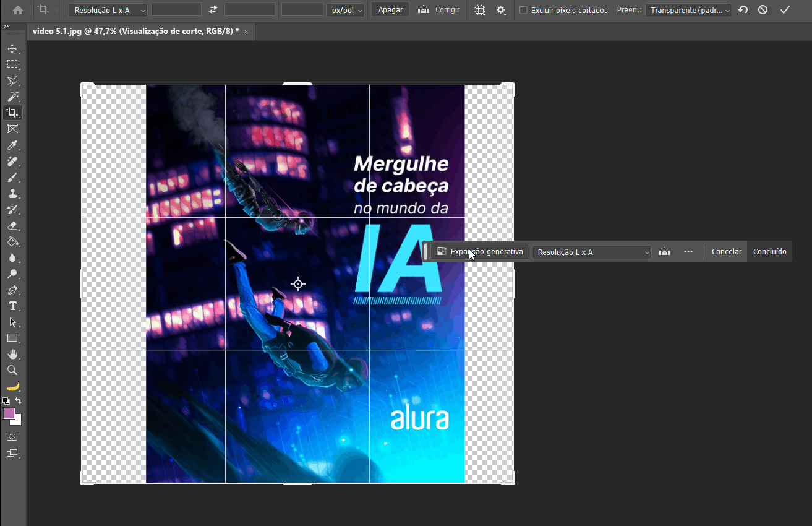Image resolution: width=812 pixels, height=526 pixels.
Task: Commit the crop with the checkmark
Action: (785, 10)
